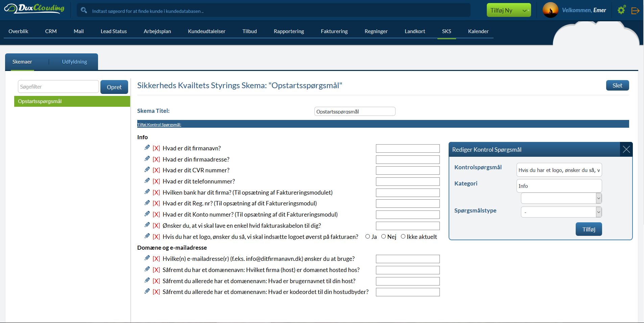Click the Skema Titel text field
Screen dimensions: 644x323
[355, 111]
